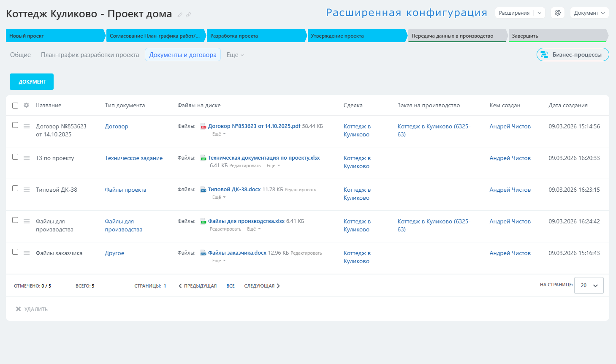The width and height of the screenshot is (616, 364).
Task: Click the copy link icon next to the title
Action: [x=188, y=15]
